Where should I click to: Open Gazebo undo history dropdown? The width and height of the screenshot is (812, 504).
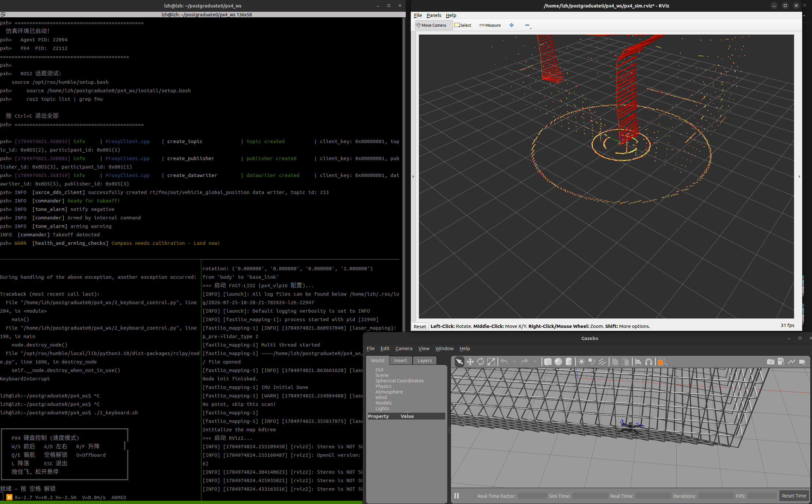tap(514, 362)
